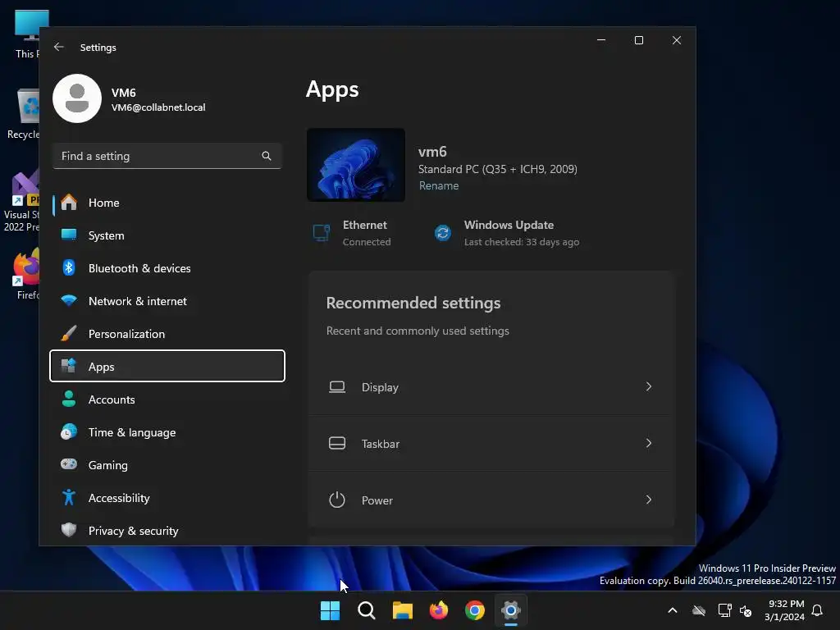Open Bluetooth & devices category
This screenshot has width=840, height=630.
167,268
